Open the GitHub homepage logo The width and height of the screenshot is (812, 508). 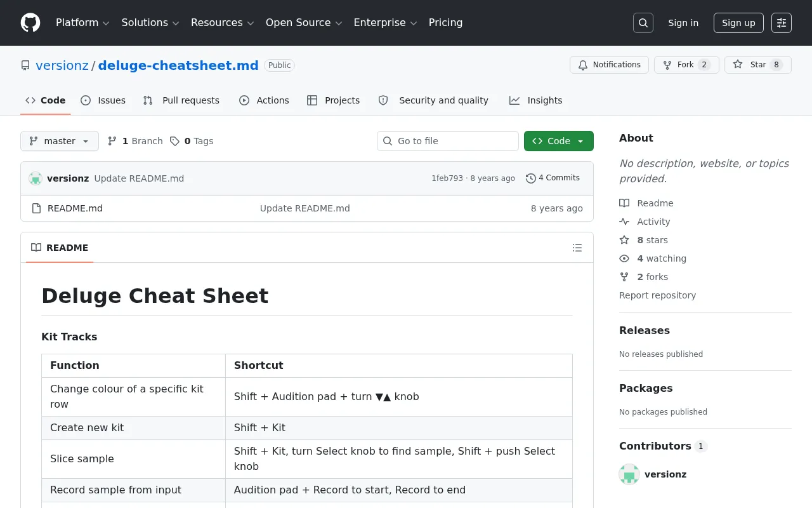30,23
